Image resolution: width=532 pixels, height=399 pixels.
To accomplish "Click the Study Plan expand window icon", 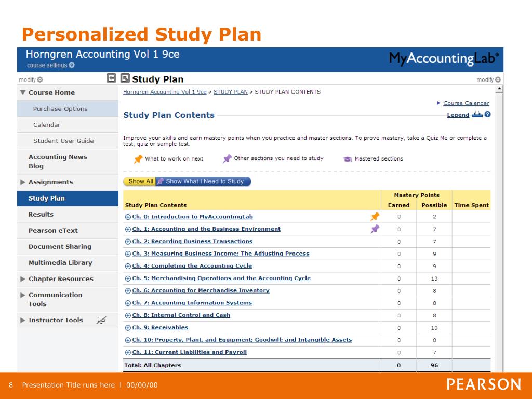I will (125, 78).
